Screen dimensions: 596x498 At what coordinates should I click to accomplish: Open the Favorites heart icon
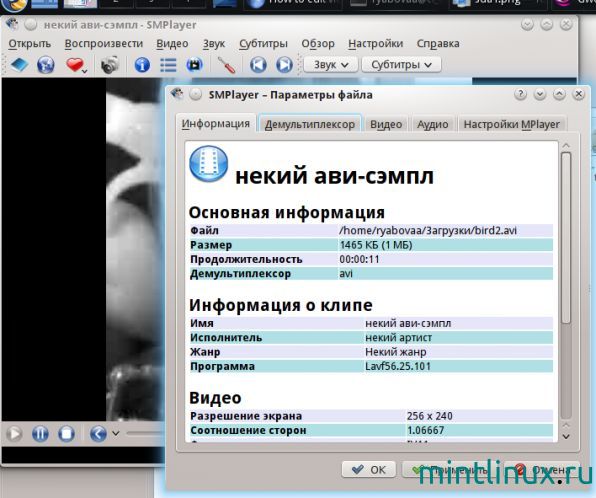click(x=75, y=65)
